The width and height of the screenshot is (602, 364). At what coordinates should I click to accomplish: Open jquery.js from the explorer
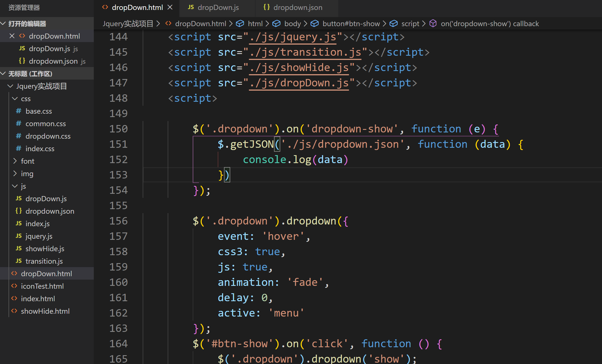pyautogui.click(x=47, y=236)
